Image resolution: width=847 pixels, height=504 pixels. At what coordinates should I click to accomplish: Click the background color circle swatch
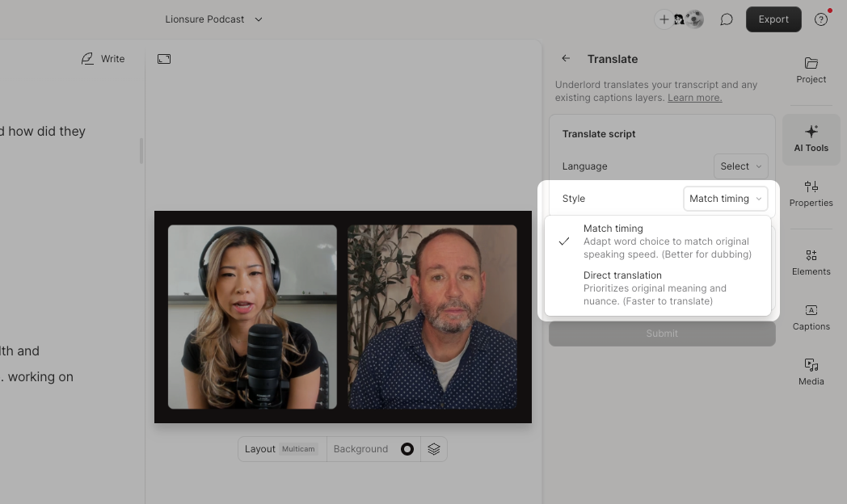[x=407, y=449]
